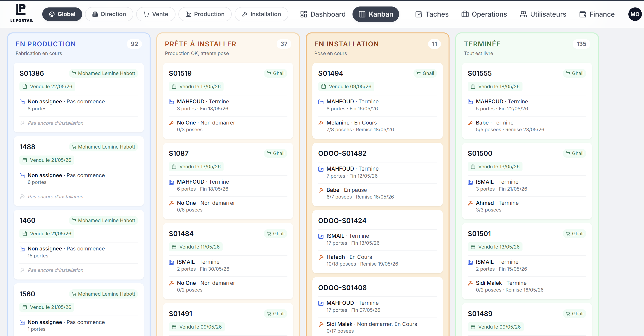Open card 1488 in En Production

(x=79, y=171)
